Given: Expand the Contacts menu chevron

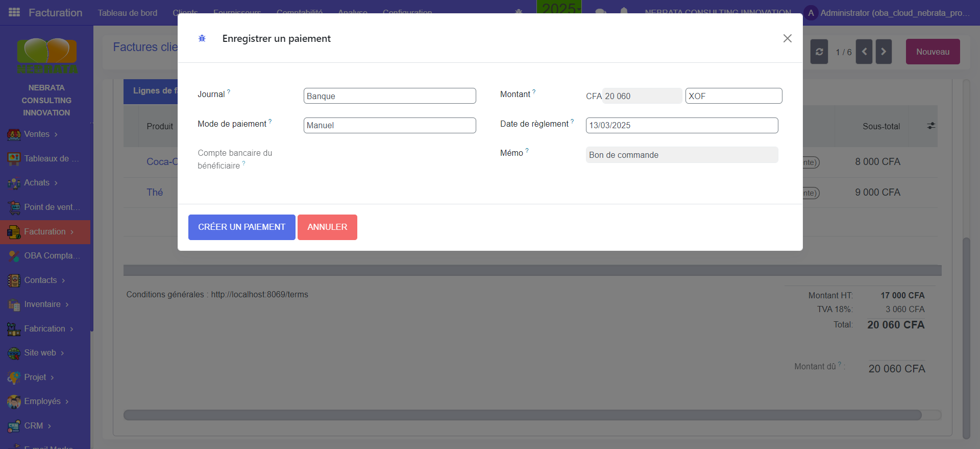Looking at the screenshot, I should click(63, 280).
